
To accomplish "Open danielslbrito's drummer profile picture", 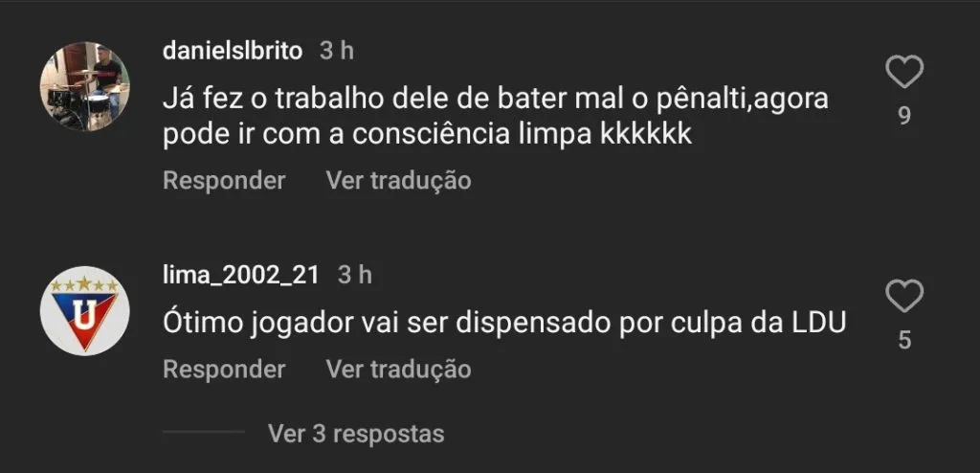I will tap(85, 86).
